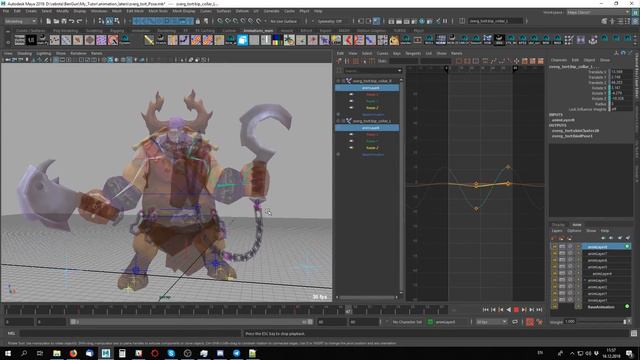This screenshot has width=640, height=360.
Task: Open Telegram from the taskbar
Action: pyautogui.click(x=236, y=353)
